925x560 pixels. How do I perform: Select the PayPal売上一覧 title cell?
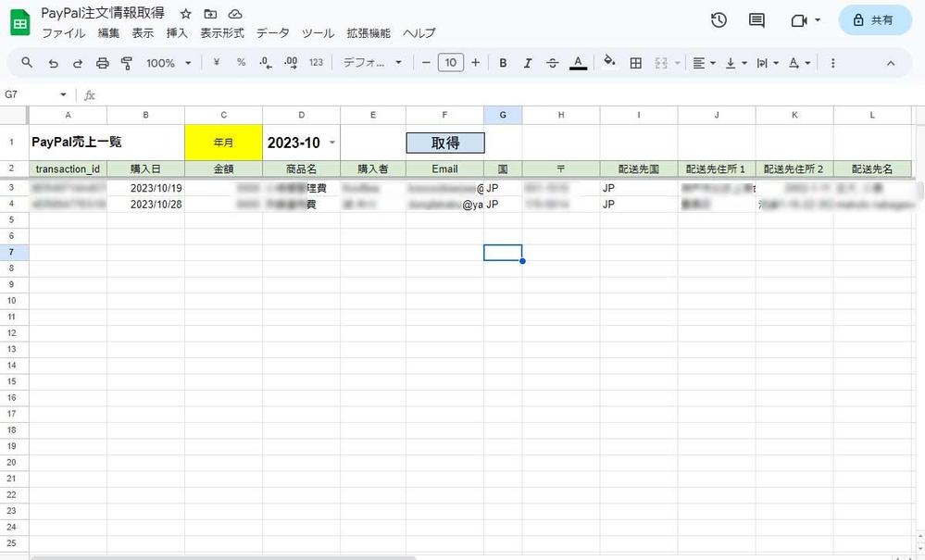tap(68, 142)
